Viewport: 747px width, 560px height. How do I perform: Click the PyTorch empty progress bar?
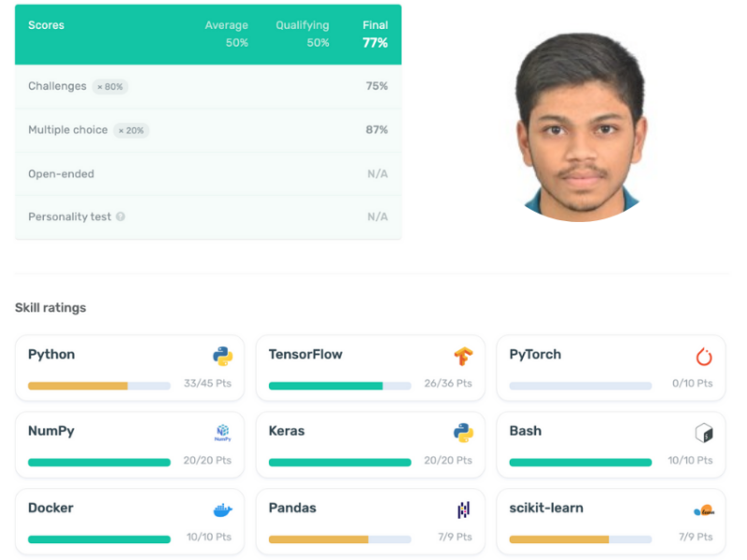click(580, 385)
